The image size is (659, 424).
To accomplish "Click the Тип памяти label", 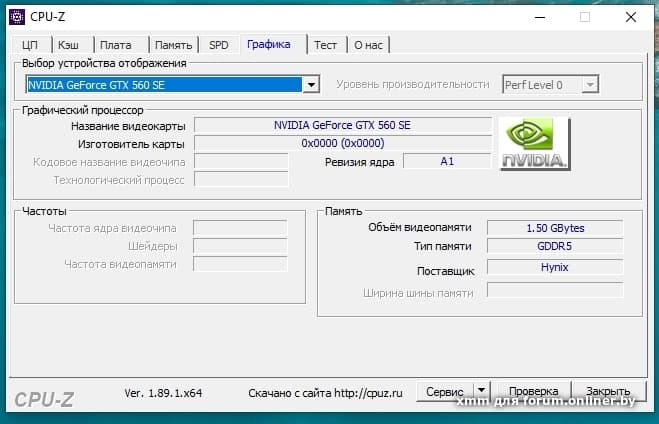I will coord(443,246).
